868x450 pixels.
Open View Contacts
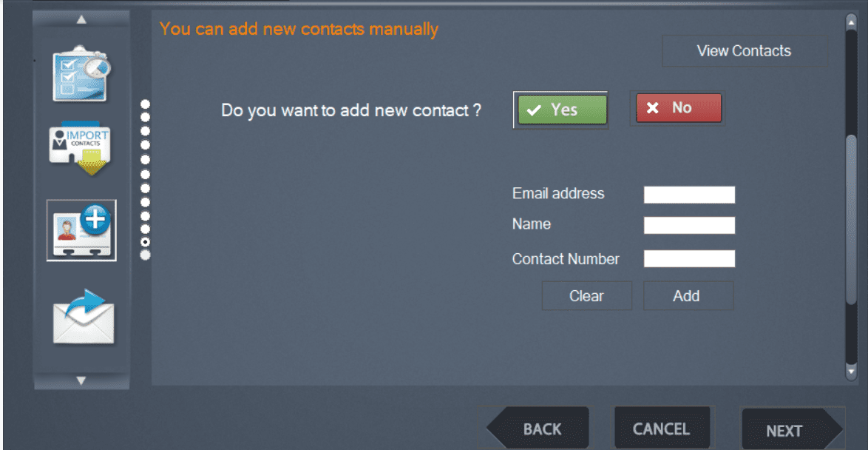[744, 51]
